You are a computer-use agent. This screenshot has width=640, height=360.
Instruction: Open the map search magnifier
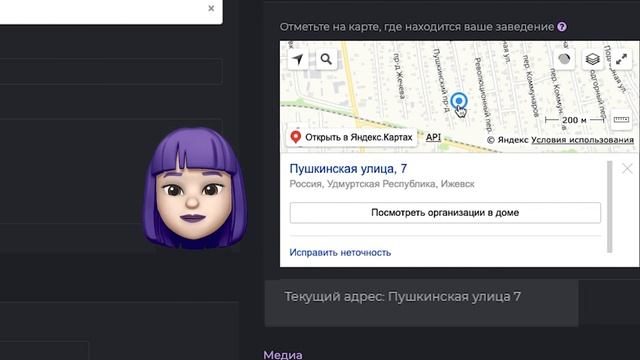(x=326, y=59)
